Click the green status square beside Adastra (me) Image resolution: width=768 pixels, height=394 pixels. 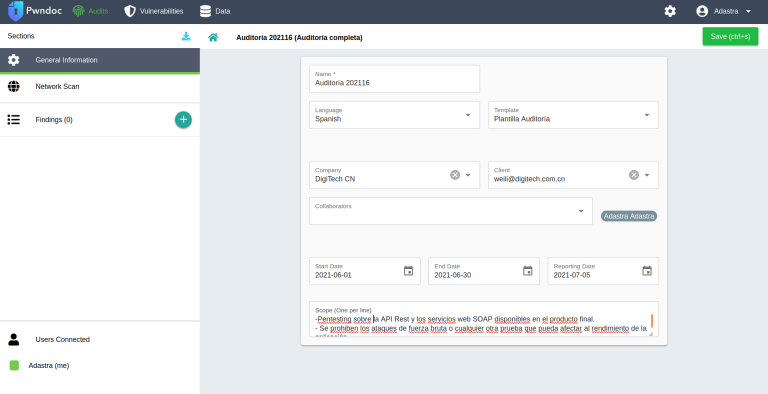tap(14, 366)
